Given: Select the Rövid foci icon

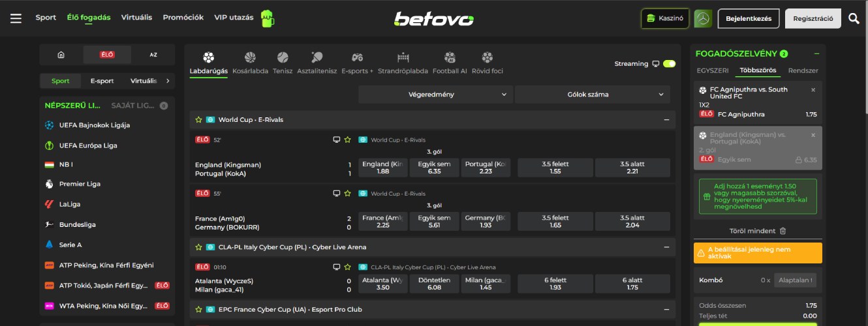Looking at the screenshot, I should click(x=487, y=57).
